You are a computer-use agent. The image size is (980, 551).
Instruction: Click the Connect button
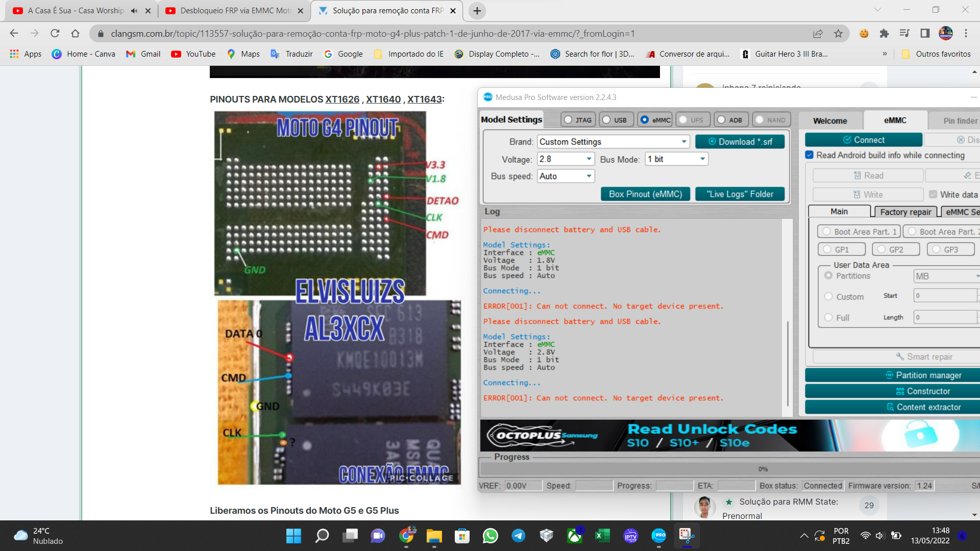pyautogui.click(x=864, y=140)
